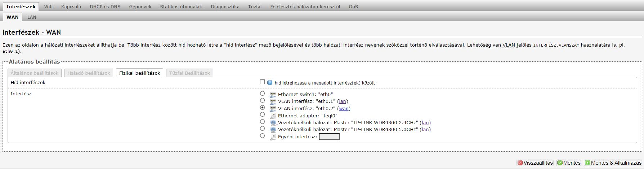Click the Visszaállítás reset button

click(535, 163)
